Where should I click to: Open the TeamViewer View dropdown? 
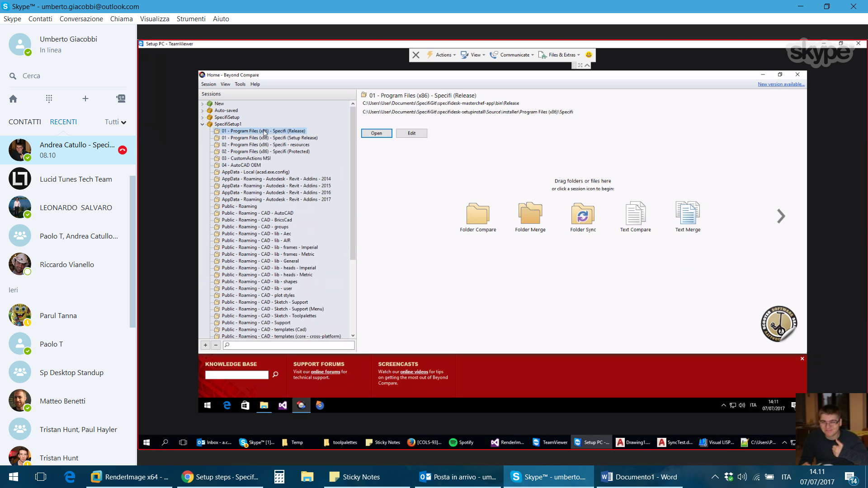[473, 55]
